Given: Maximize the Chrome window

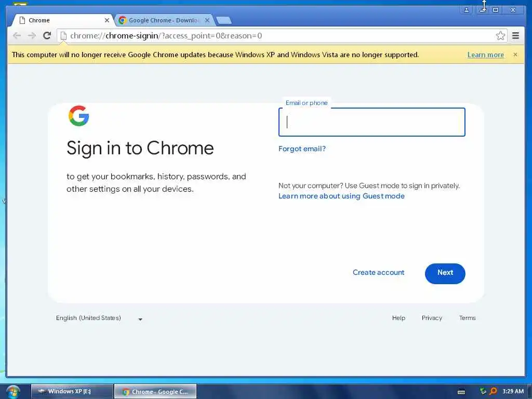Looking at the screenshot, I should [x=495, y=10].
